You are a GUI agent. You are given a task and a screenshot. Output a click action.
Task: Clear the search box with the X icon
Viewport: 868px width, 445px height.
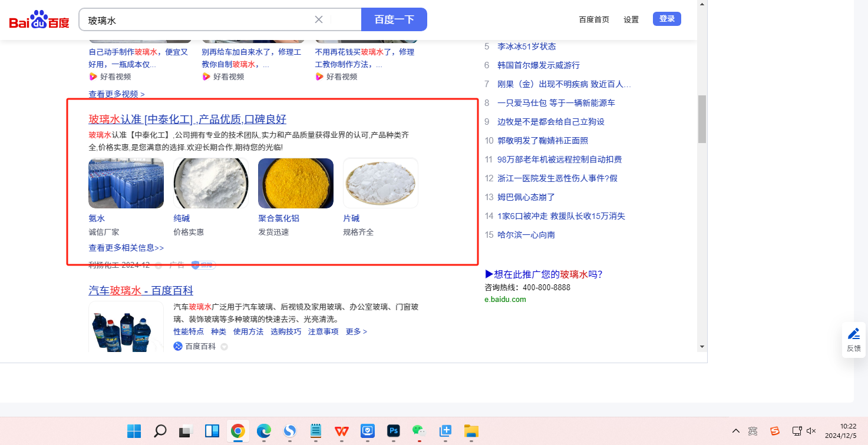point(319,19)
